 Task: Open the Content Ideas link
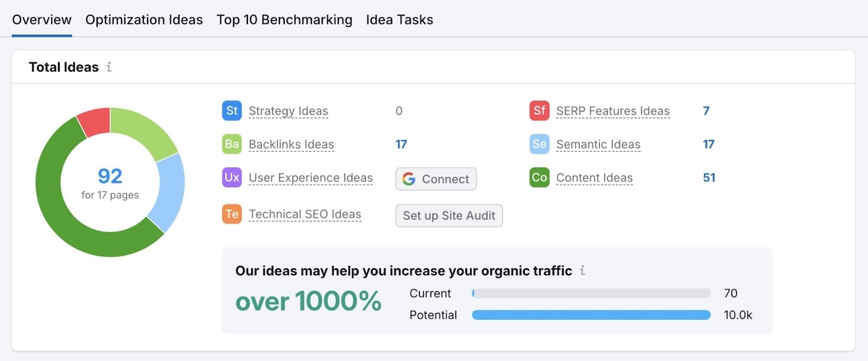(x=594, y=178)
